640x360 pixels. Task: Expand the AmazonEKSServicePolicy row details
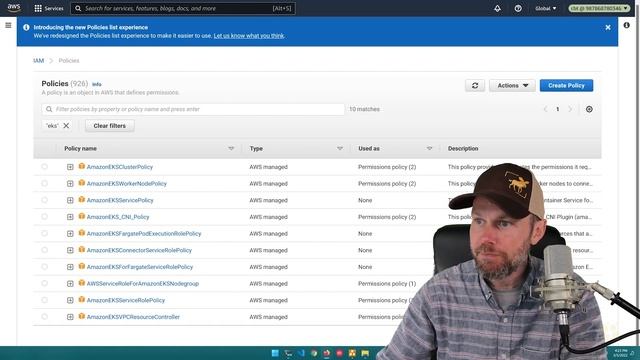[x=70, y=200]
